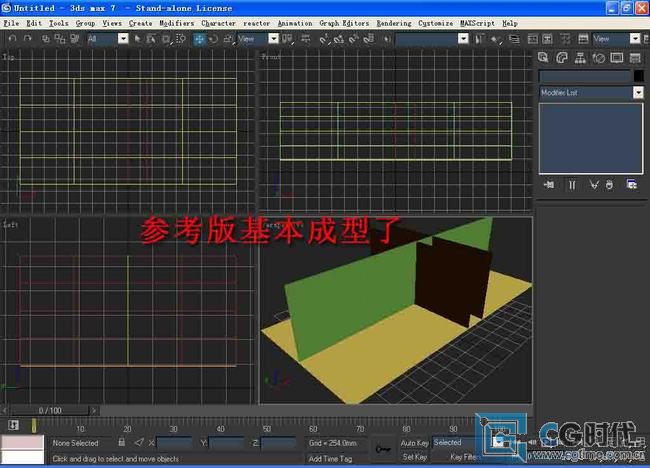Toggle the Selection Lock padlock icon
Viewport: 650px width, 468px height.
[x=121, y=442]
